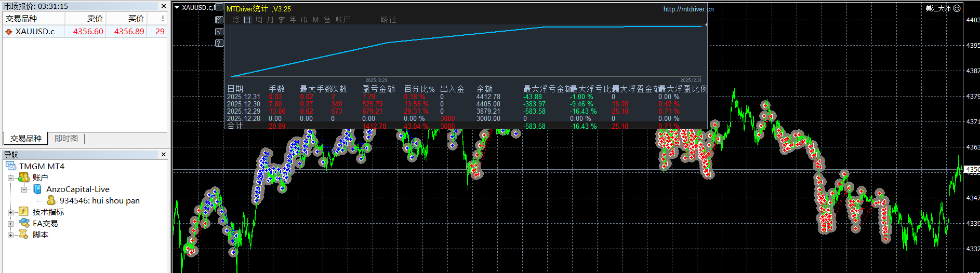This screenshot has width=980, height=273.
Task: Click the MTDriver统计 V3.25 title
Action: [259, 9]
